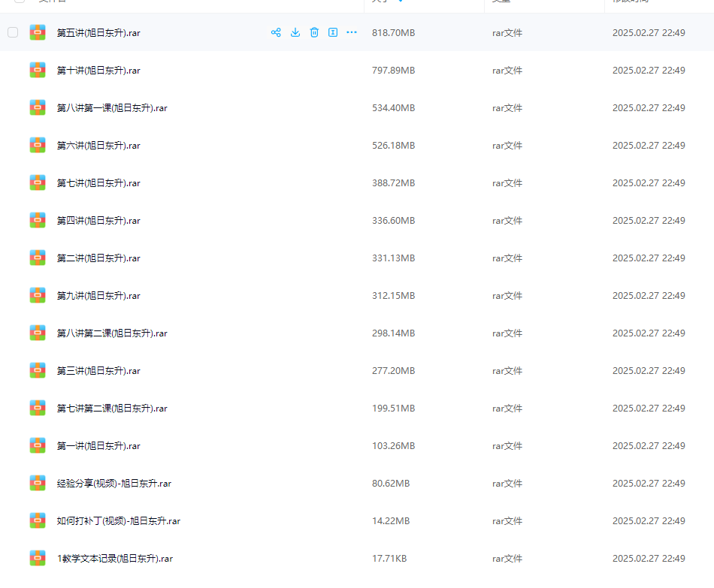Screen dimensions: 714x588
Task: Click the file icon next to 第六讲(旭日东升).rar
Action: click(x=38, y=145)
